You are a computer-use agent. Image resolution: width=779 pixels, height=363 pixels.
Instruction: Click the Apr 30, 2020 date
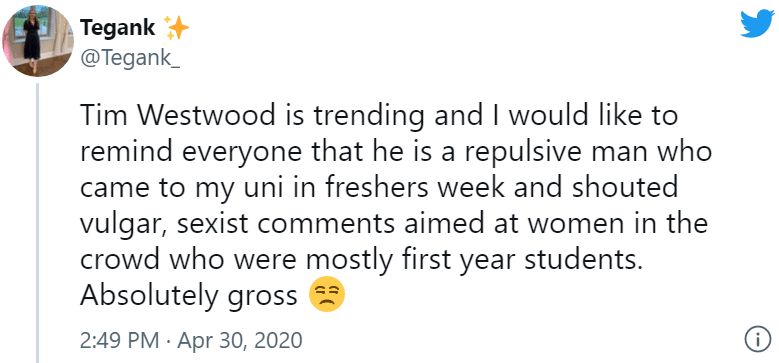239,341
